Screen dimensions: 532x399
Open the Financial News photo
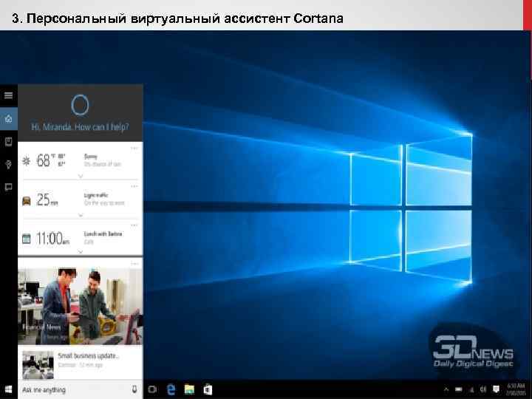coord(80,306)
